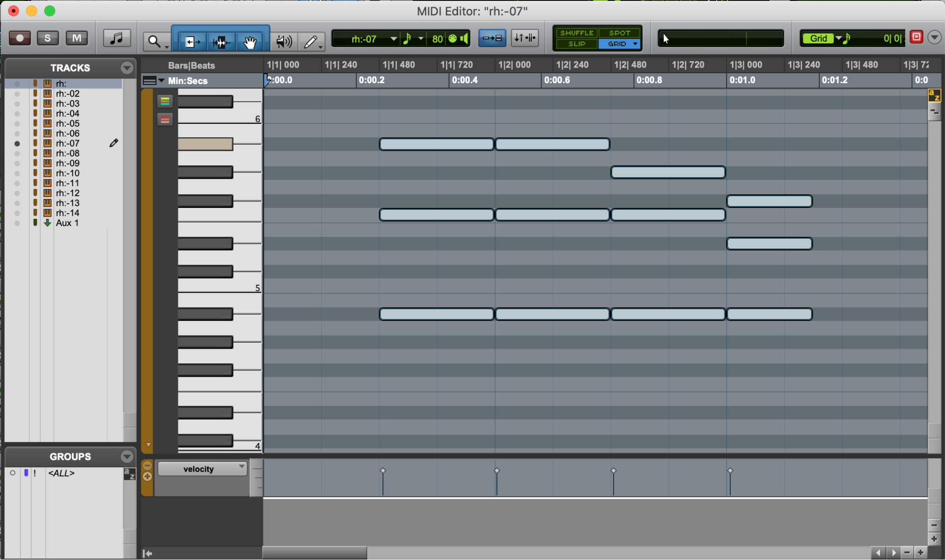This screenshot has height=560, width=945.
Task: Toggle Solo with the S button
Action: 47,38
